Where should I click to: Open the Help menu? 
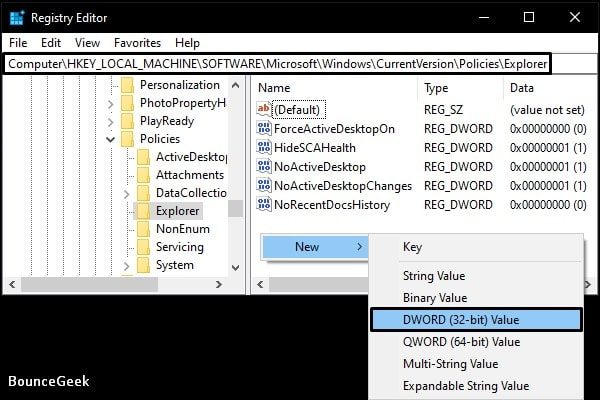tap(187, 43)
